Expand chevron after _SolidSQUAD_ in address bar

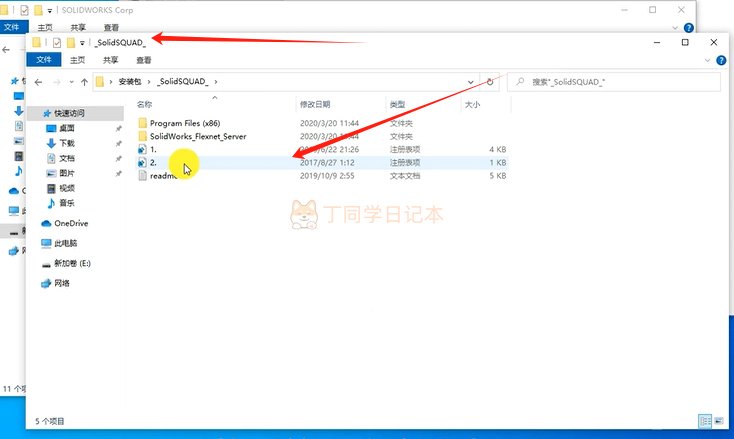click(x=216, y=82)
